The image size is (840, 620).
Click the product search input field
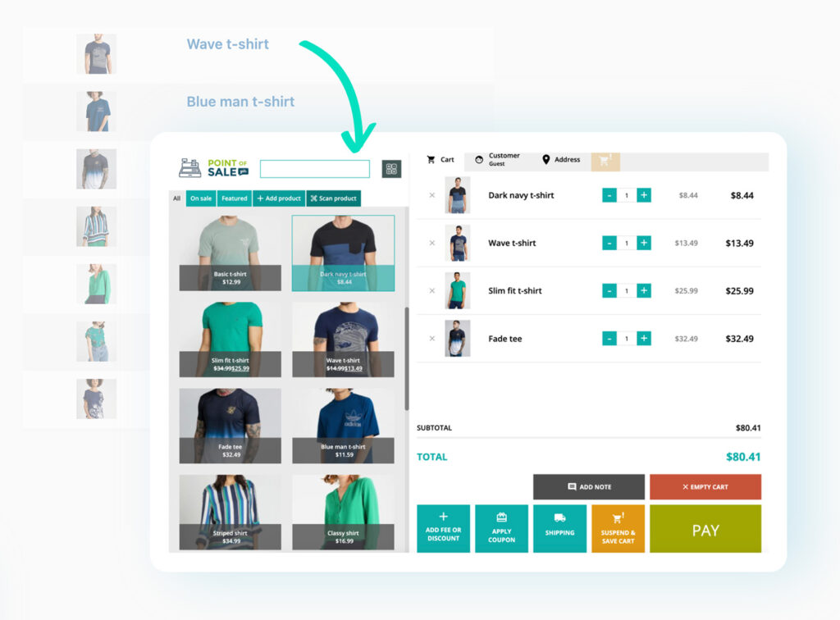click(316, 168)
